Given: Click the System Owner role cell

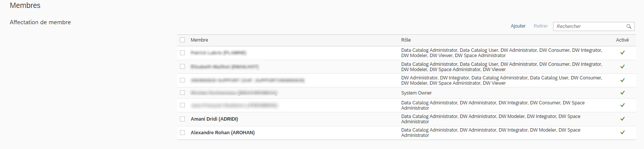Looking at the screenshot, I should 417,93.
